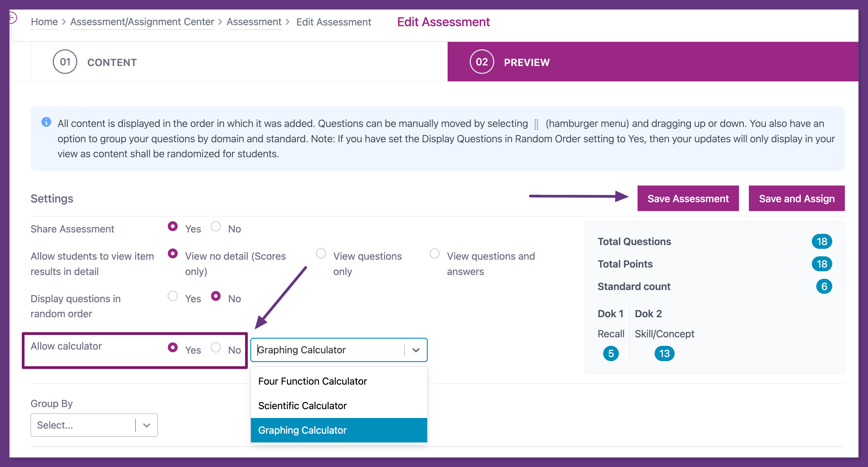Click the Total Questions 18 badge
Screen dimensions: 868x467
(x=822, y=242)
